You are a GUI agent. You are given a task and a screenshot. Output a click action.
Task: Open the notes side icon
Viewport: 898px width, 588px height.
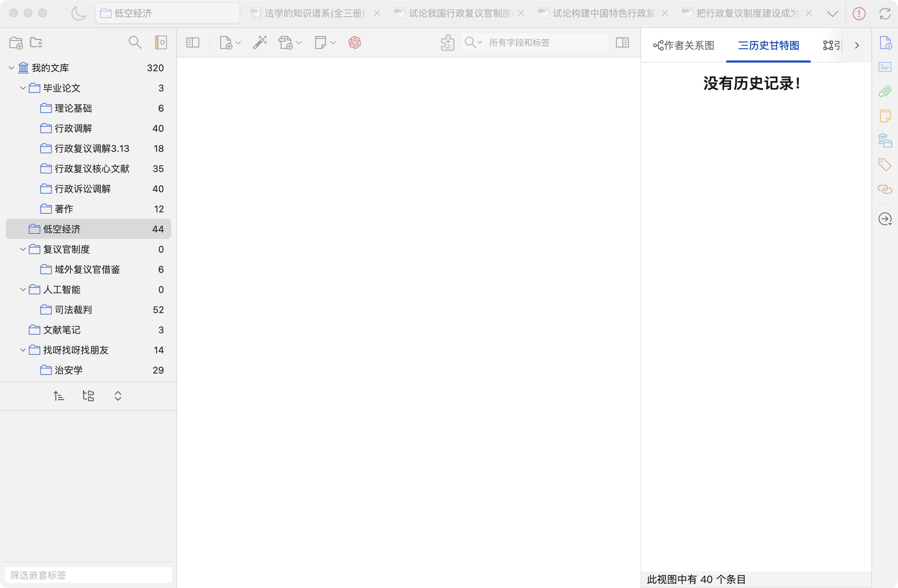pos(885,116)
